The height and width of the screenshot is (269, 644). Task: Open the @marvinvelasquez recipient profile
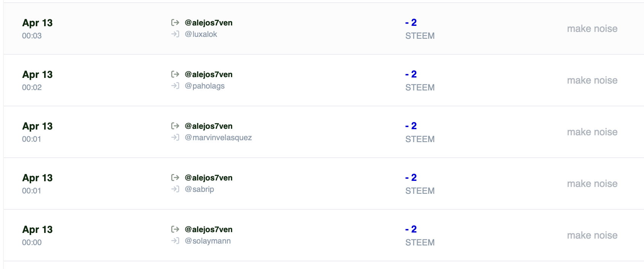[218, 138]
